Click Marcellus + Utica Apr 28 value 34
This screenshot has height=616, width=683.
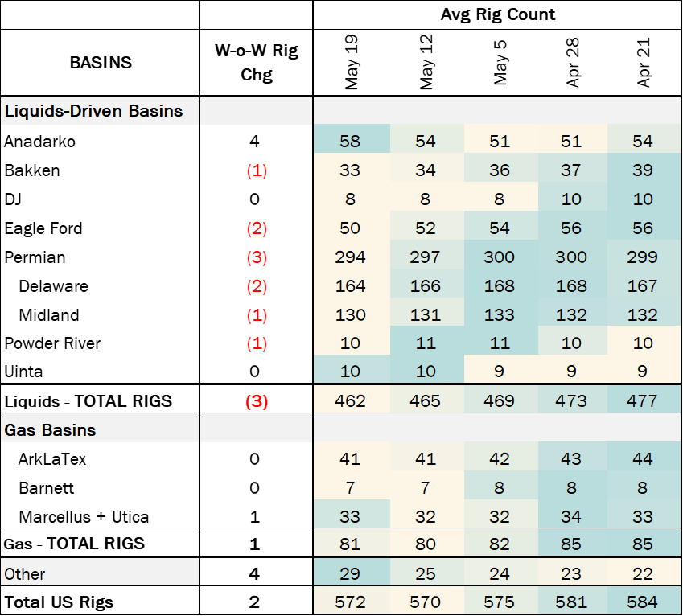[x=571, y=517]
